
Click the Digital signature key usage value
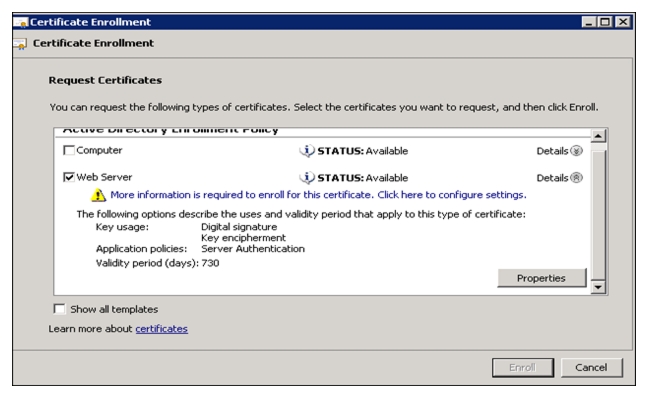click(239, 227)
